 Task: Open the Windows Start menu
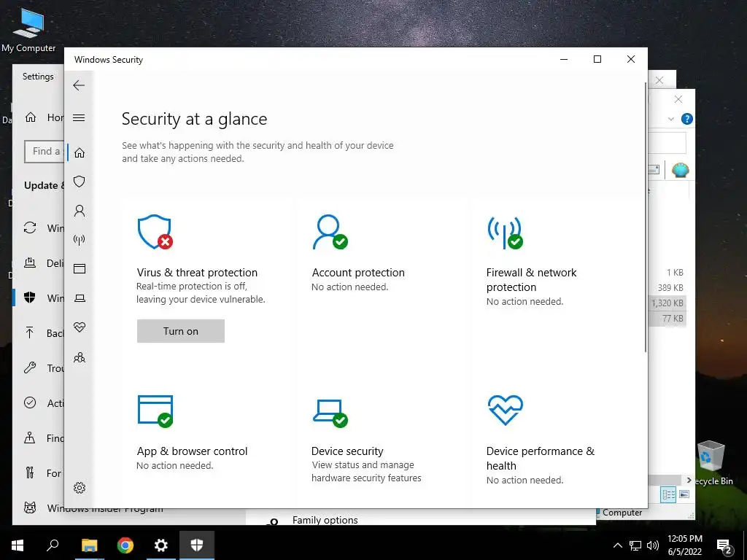[x=18, y=545]
